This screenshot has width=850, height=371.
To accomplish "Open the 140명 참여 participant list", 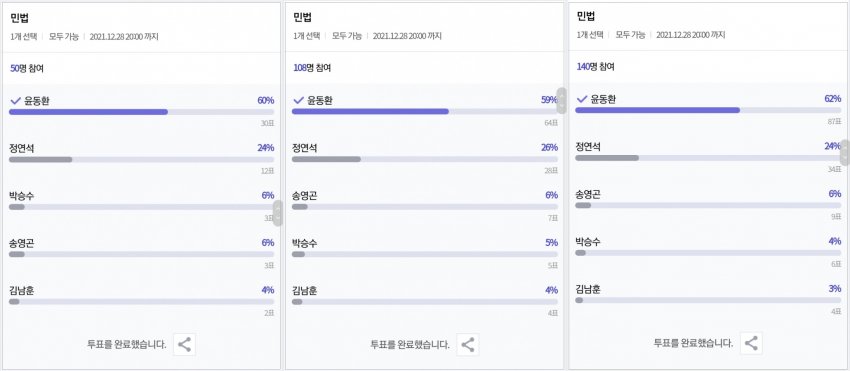I will pyautogui.click(x=595, y=67).
